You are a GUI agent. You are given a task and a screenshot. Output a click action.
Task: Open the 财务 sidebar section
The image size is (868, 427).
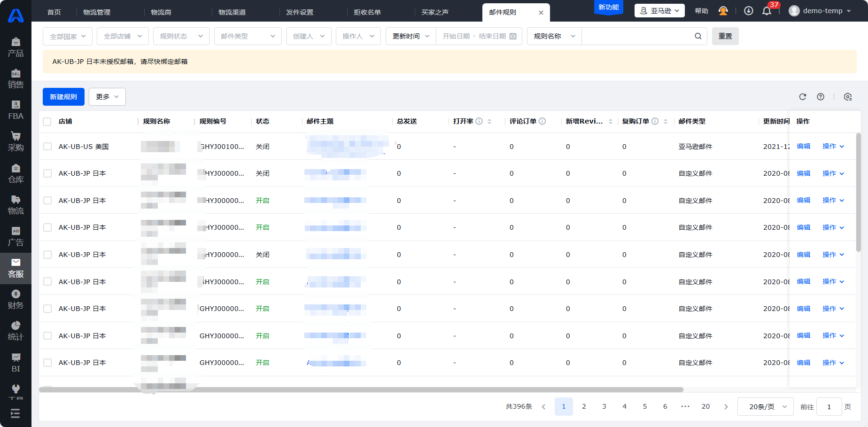click(15, 300)
